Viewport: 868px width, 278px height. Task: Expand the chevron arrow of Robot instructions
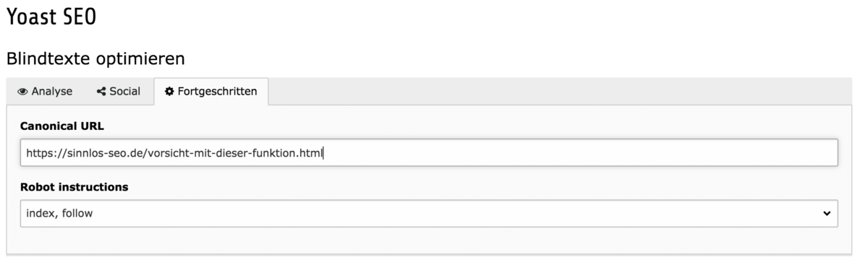click(x=827, y=214)
